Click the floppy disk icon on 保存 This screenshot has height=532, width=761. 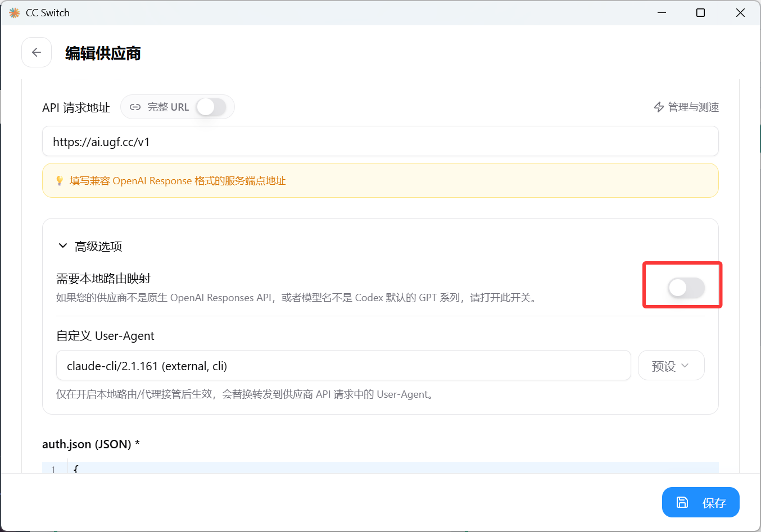click(682, 502)
